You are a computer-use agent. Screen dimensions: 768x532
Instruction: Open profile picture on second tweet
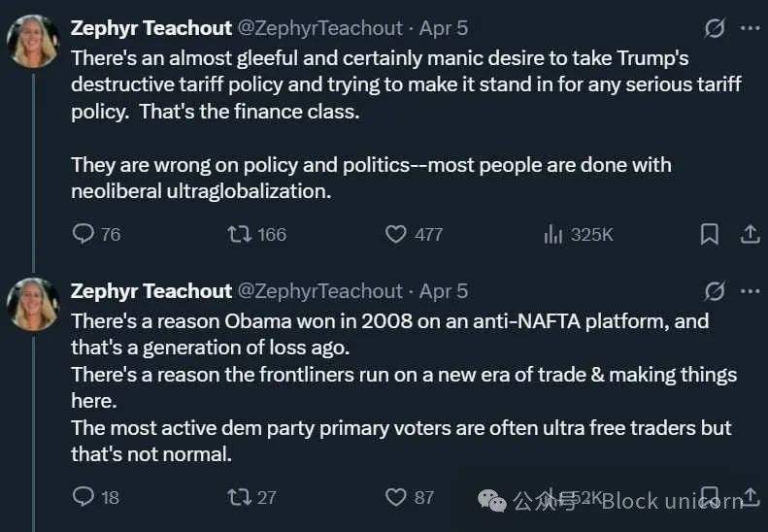[33, 304]
